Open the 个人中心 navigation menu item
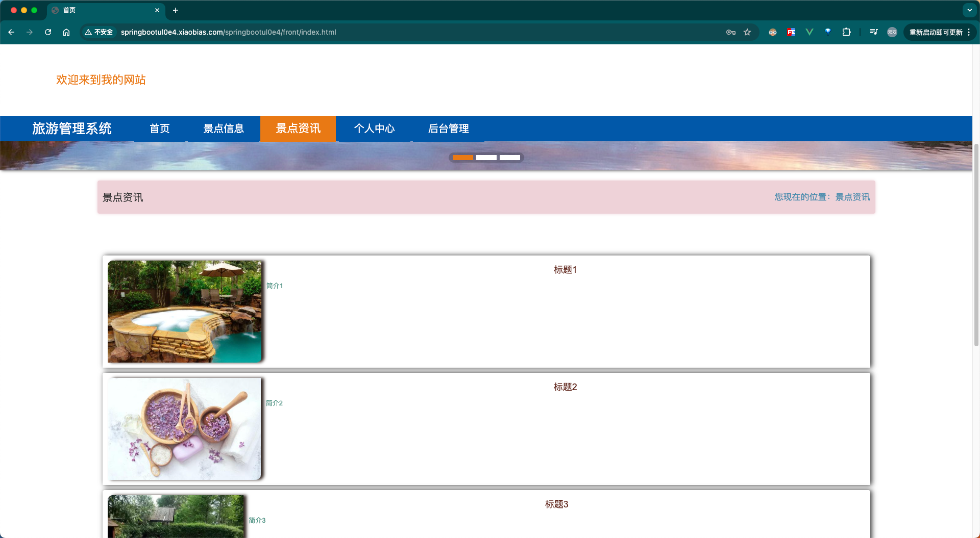The image size is (980, 538). (374, 129)
